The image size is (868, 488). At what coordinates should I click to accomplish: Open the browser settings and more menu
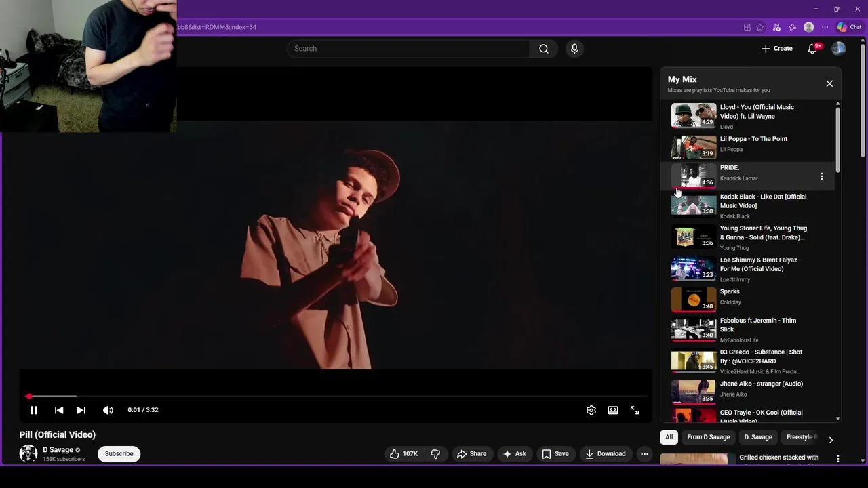(x=825, y=27)
